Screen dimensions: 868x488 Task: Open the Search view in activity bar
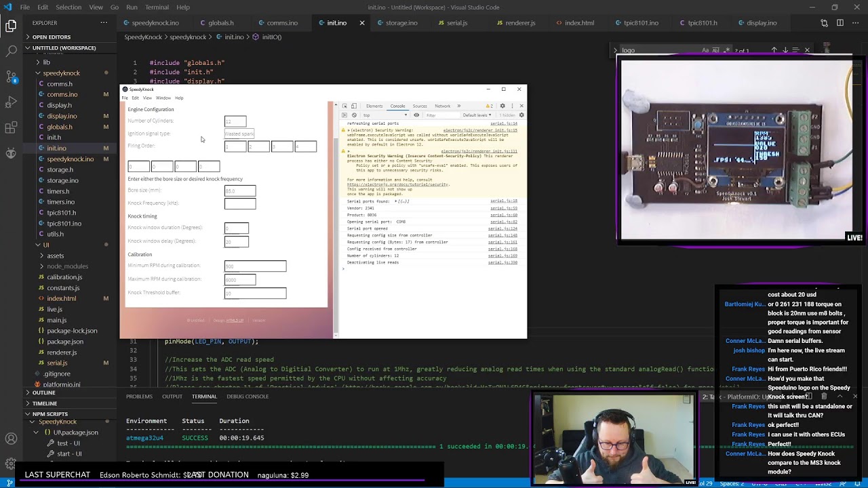click(11, 51)
